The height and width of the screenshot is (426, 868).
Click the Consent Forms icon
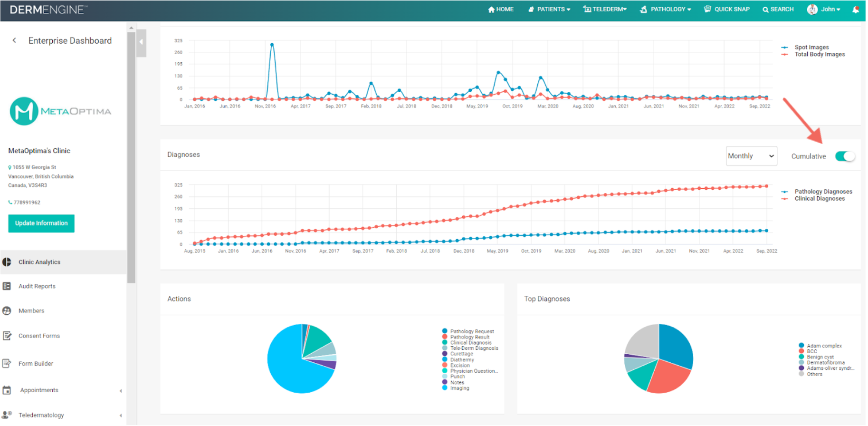tap(7, 336)
